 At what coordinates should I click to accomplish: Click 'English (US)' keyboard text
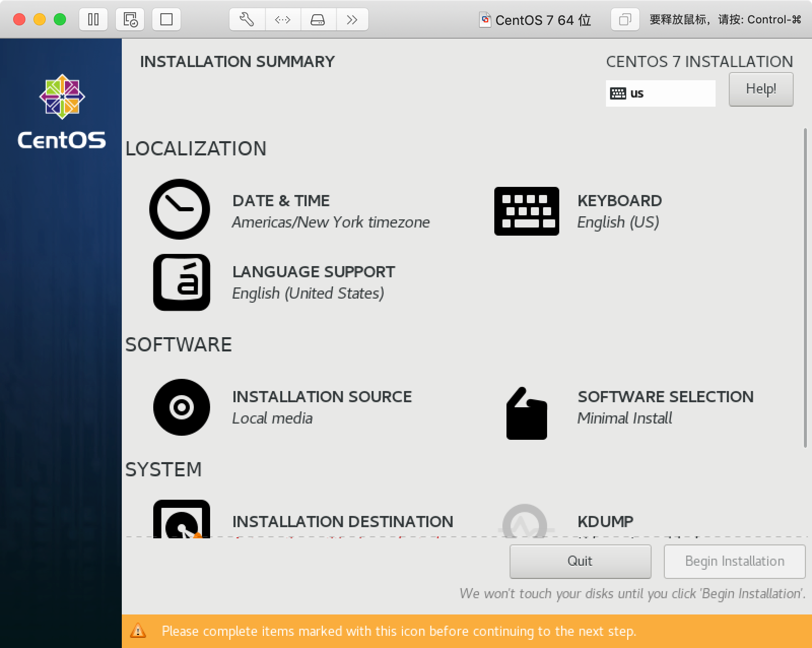point(618,222)
